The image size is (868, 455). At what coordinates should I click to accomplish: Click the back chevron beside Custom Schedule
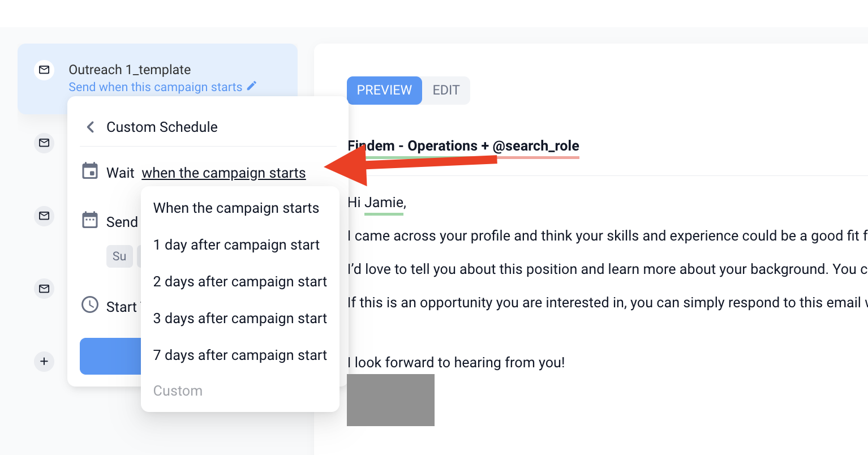click(x=91, y=127)
